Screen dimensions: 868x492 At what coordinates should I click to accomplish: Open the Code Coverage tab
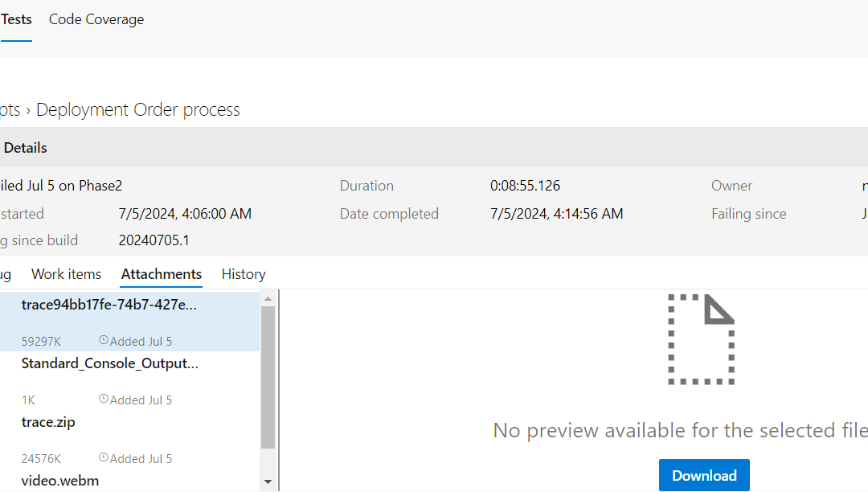tap(96, 19)
